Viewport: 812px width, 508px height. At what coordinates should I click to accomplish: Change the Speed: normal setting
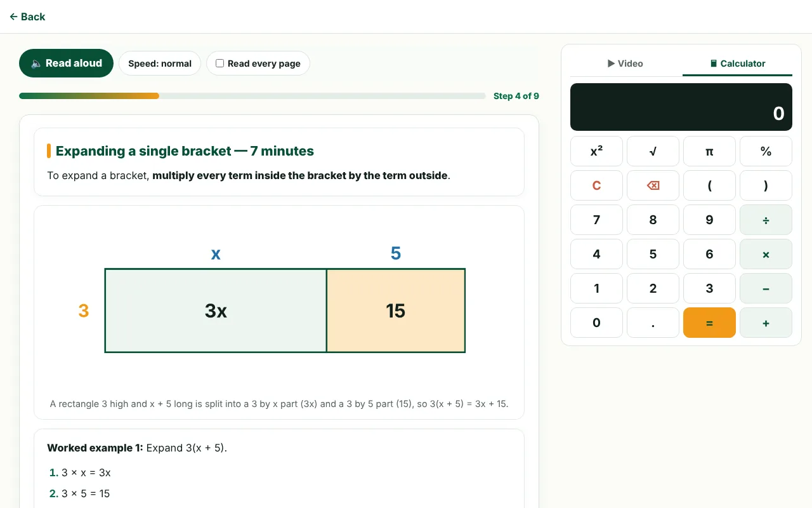pyautogui.click(x=160, y=63)
